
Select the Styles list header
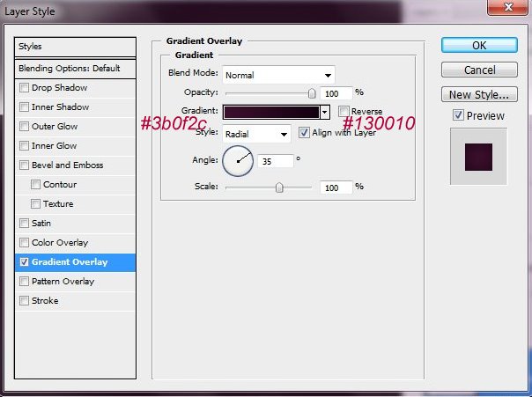point(76,46)
